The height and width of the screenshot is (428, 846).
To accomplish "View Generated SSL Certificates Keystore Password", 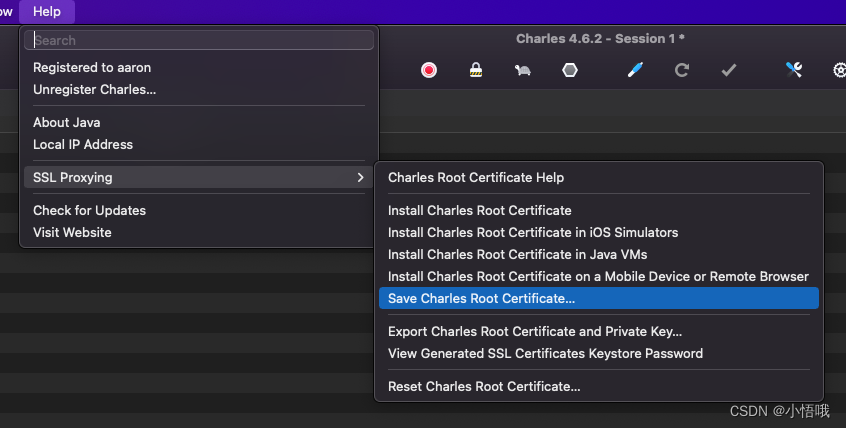I will 599,354.
